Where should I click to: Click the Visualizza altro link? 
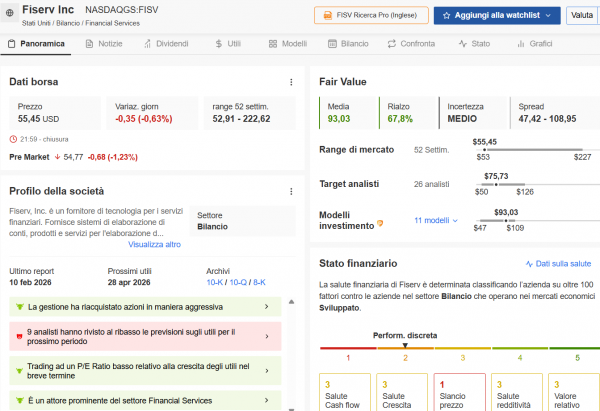(154, 244)
